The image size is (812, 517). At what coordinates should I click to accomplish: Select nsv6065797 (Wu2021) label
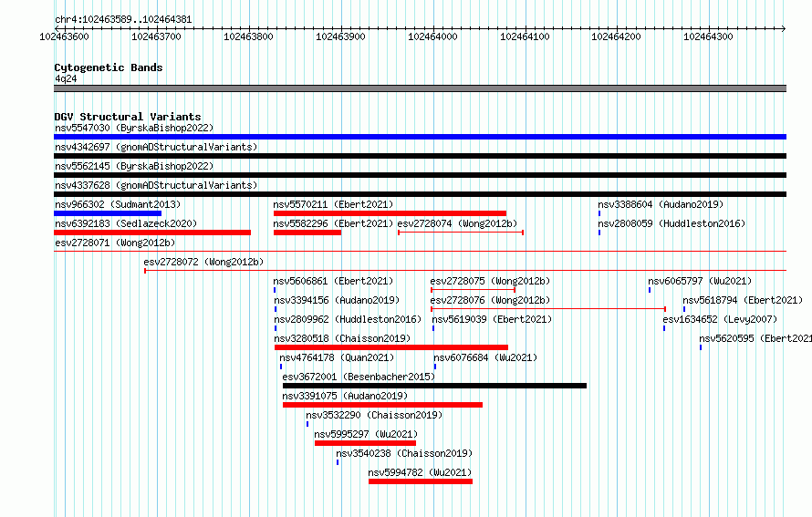(x=700, y=281)
